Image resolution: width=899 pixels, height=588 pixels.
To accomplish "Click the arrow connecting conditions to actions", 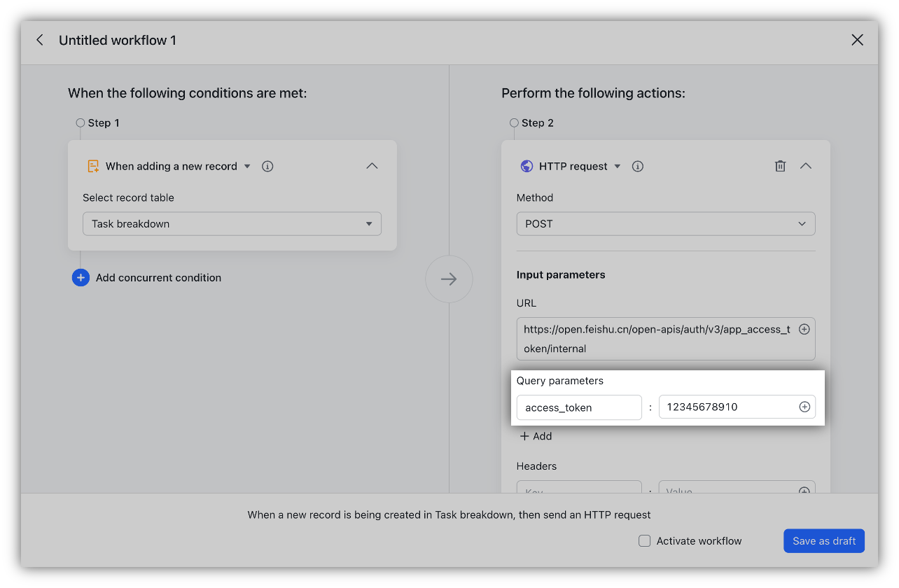I will click(449, 279).
